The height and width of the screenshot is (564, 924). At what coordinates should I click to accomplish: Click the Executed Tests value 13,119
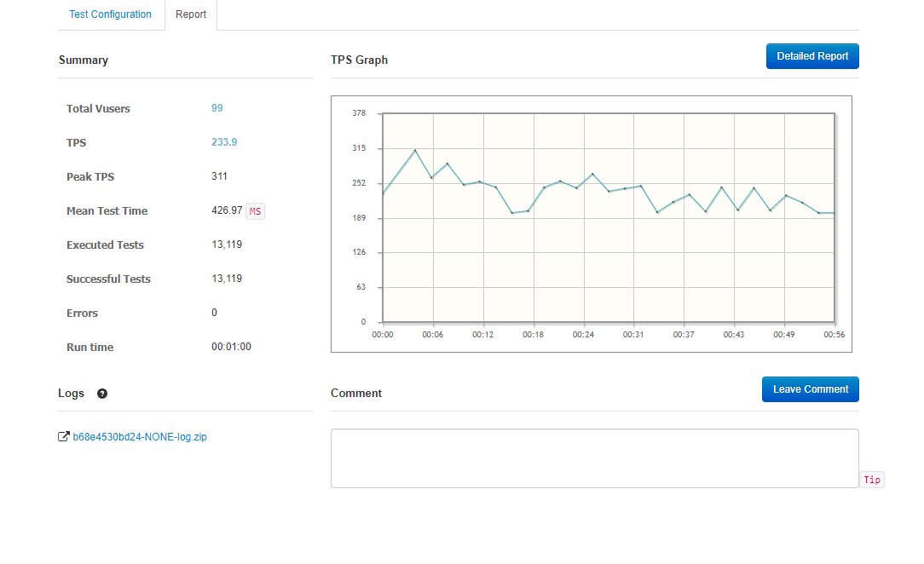[x=227, y=245]
